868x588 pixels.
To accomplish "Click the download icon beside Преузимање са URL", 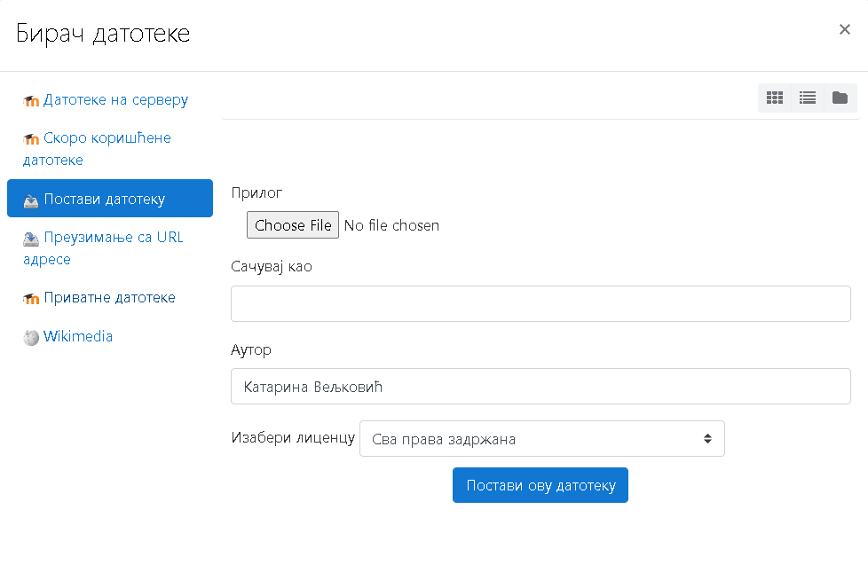I will (31, 239).
